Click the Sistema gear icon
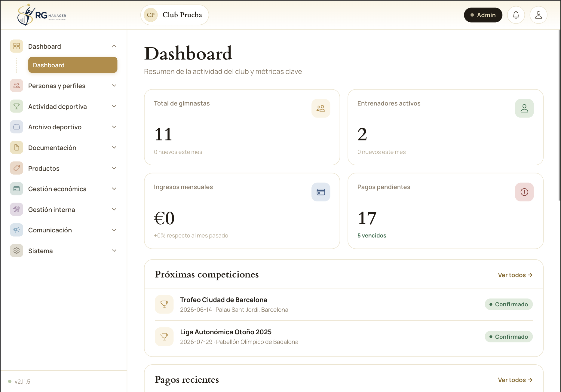Screen dimensions: 561x392 (17, 251)
